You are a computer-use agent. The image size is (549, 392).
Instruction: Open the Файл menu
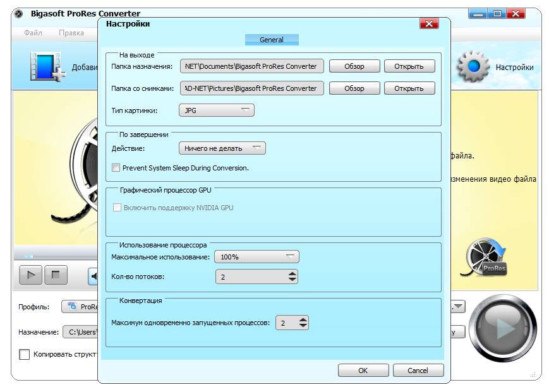[x=33, y=33]
